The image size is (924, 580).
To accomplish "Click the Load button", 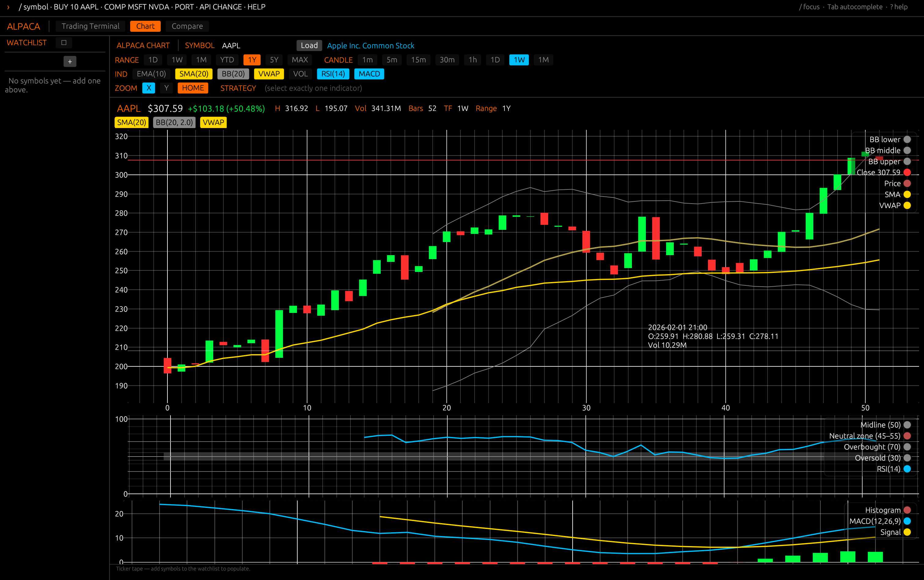I will [309, 45].
